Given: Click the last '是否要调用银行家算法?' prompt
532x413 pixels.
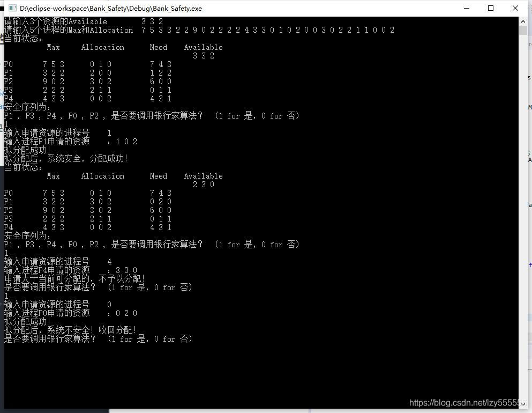Looking at the screenshot, I should click(x=98, y=338).
